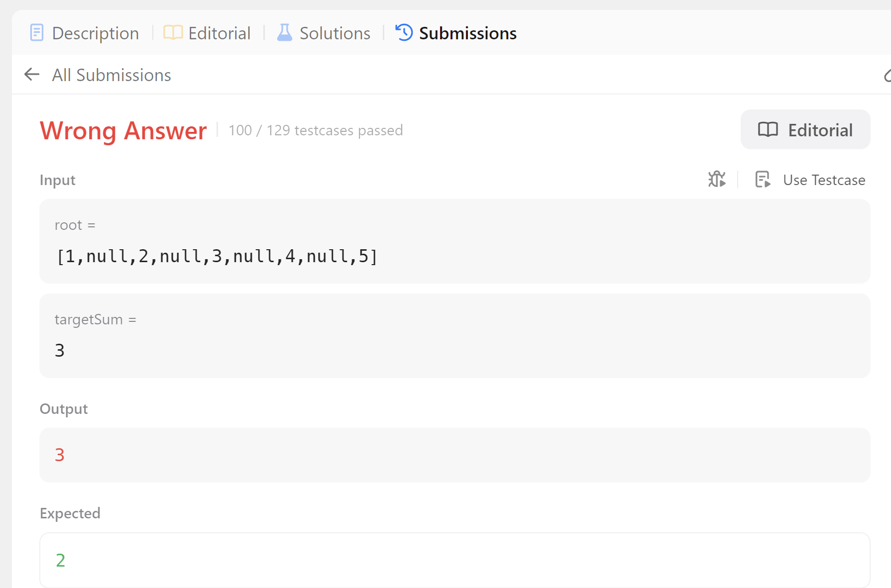Click the 100 / 129 testcases passed text

pos(316,130)
